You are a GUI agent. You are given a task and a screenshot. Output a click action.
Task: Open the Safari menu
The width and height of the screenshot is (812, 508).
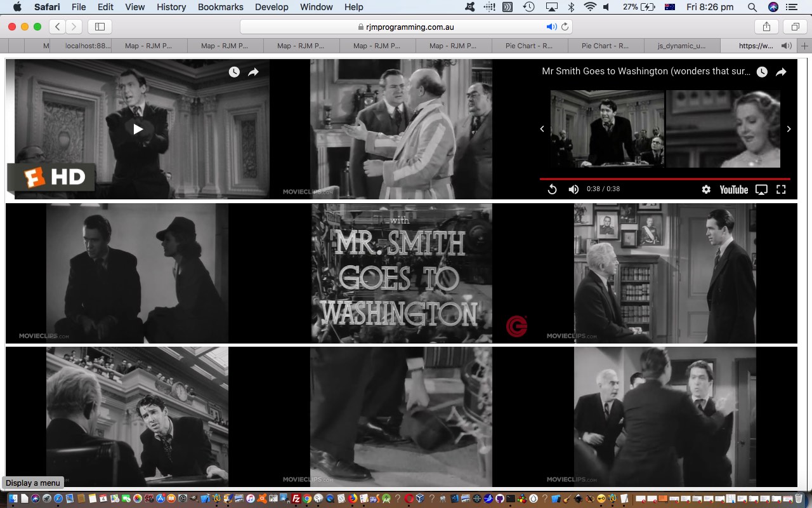point(48,7)
